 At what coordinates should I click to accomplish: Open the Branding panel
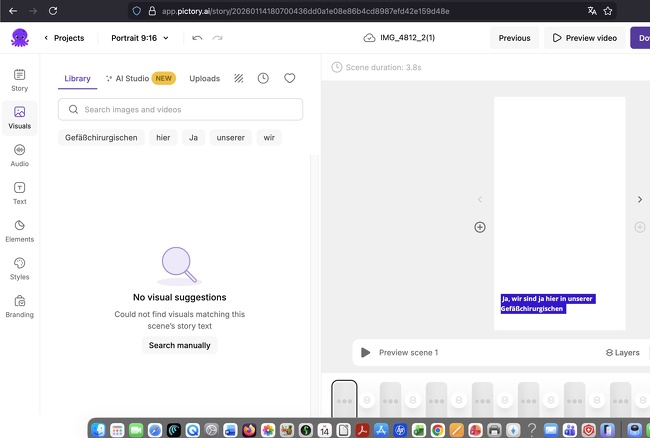[20, 306]
